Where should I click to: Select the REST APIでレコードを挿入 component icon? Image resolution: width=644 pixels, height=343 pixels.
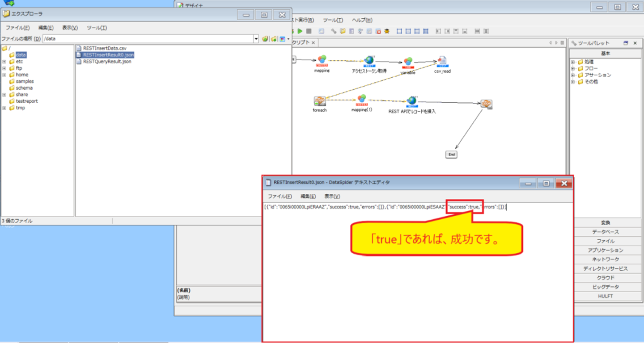pos(412,102)
